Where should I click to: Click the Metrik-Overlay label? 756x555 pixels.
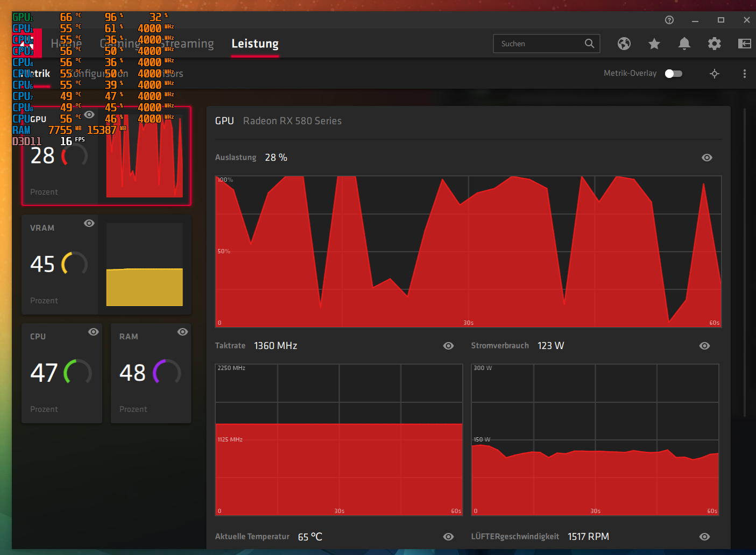[630, 74]
